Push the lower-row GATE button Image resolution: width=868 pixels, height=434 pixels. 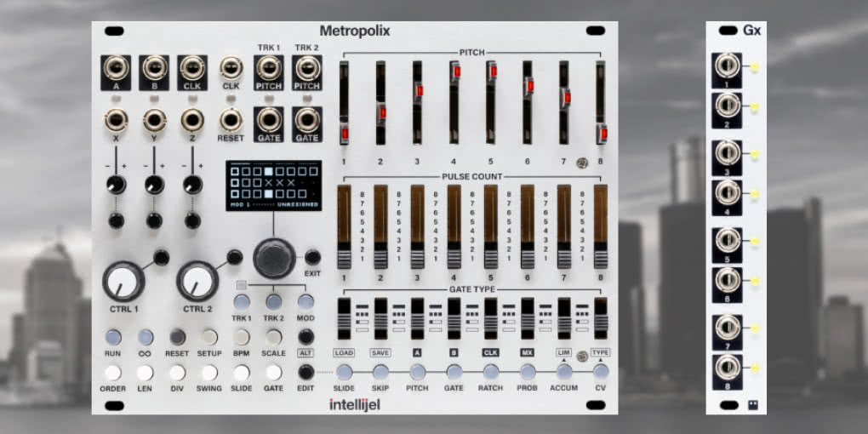tap(273, 373)
